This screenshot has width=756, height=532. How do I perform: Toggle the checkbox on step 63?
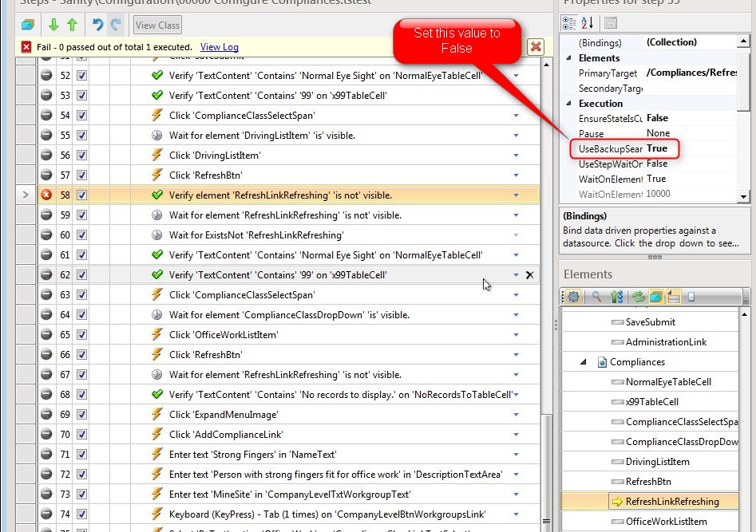(x=82, y=294)
